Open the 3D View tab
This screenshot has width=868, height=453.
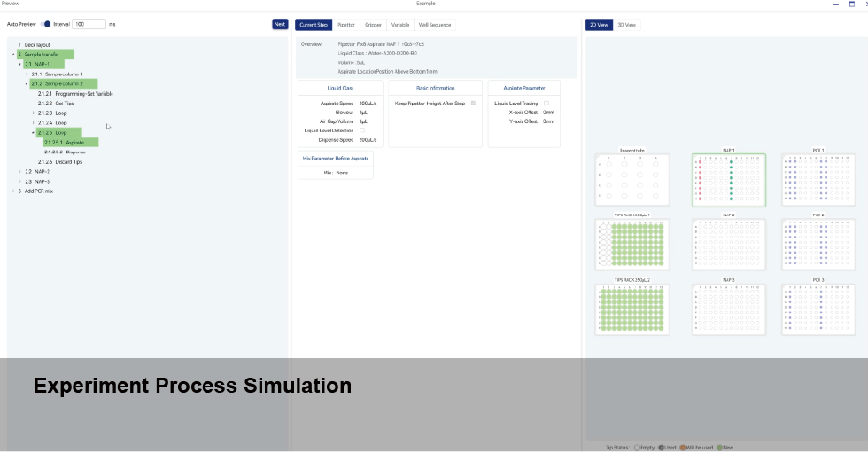coord(626,25)
